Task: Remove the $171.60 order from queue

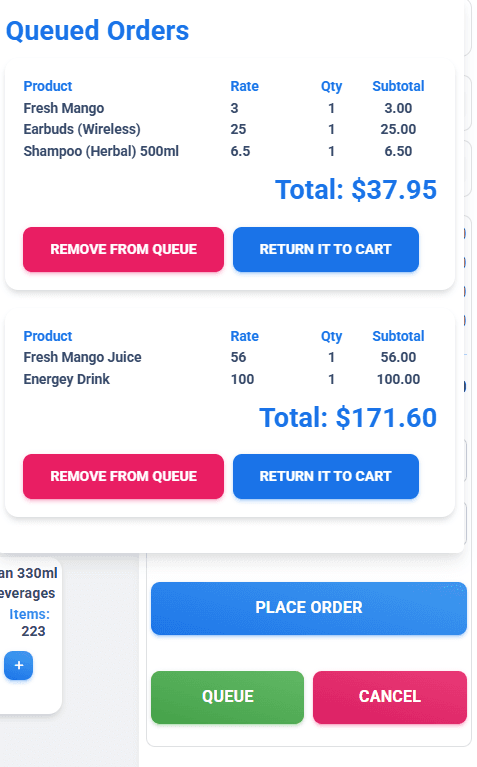Action: pos(123,476)
